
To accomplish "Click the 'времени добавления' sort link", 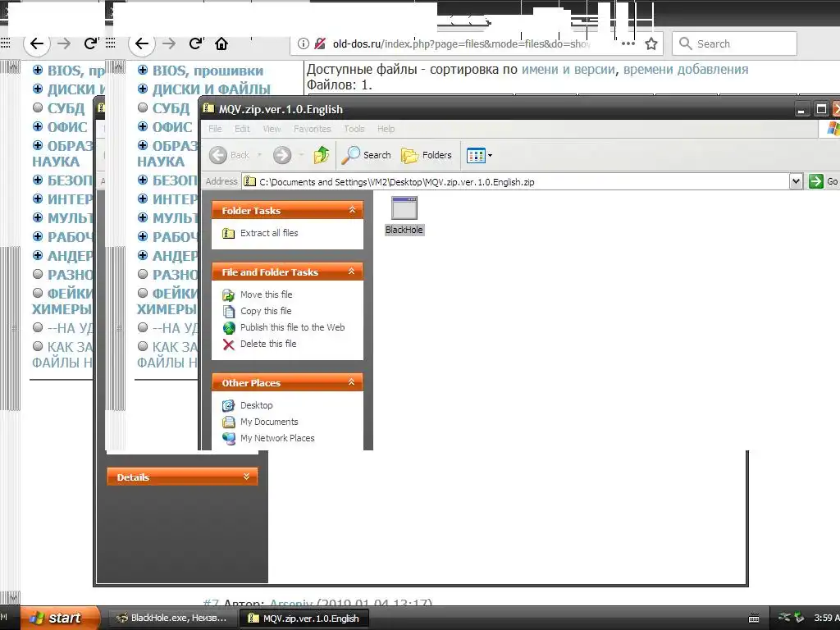I will point(686,69).
